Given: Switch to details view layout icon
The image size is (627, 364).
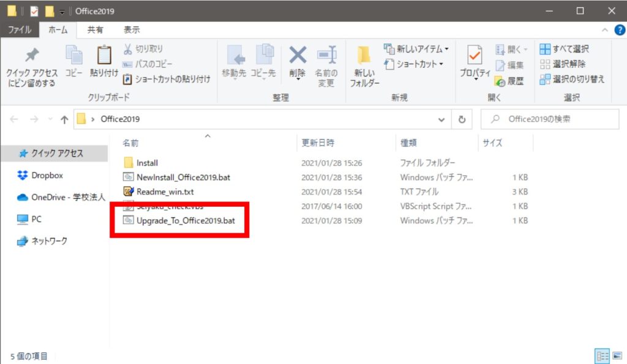Looking at the screenshot, I should tap(602, 355).
